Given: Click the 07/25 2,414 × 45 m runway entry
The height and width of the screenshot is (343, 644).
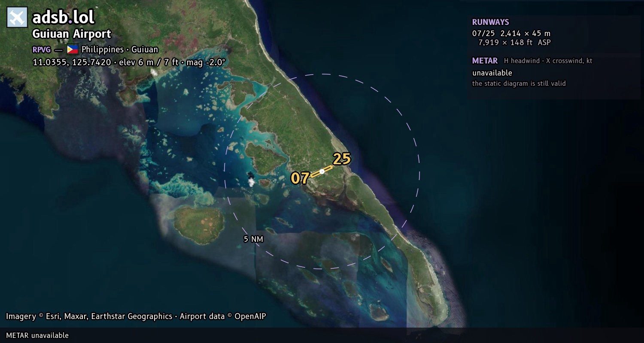Looking at the screenshot, I should pyautogui.click(x=511, y=33).
